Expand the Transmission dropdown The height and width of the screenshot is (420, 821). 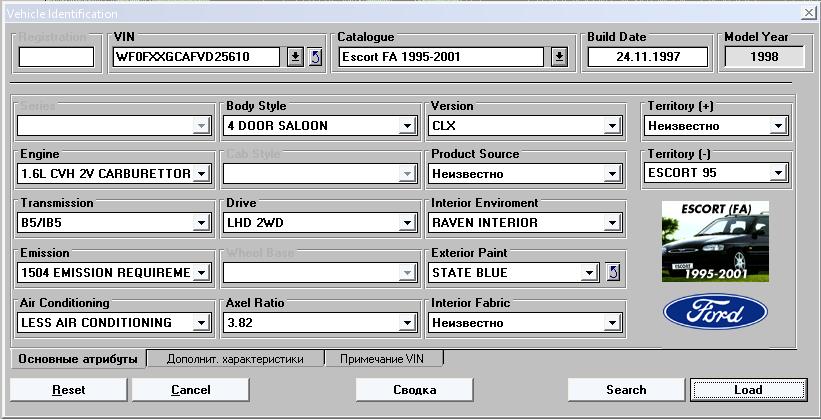point(201,223)
